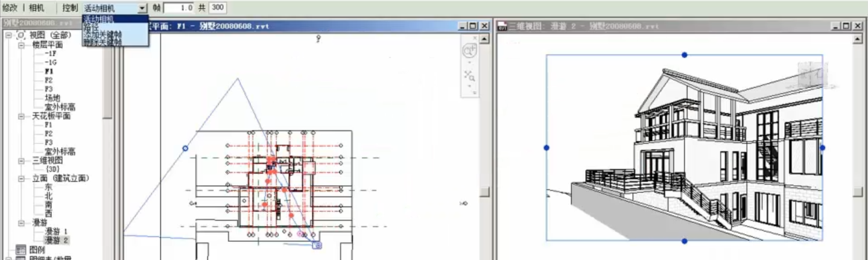Click the Revit icon in 3D view title bar
This screenshot has height=260, width=868.
coord(501,26)
